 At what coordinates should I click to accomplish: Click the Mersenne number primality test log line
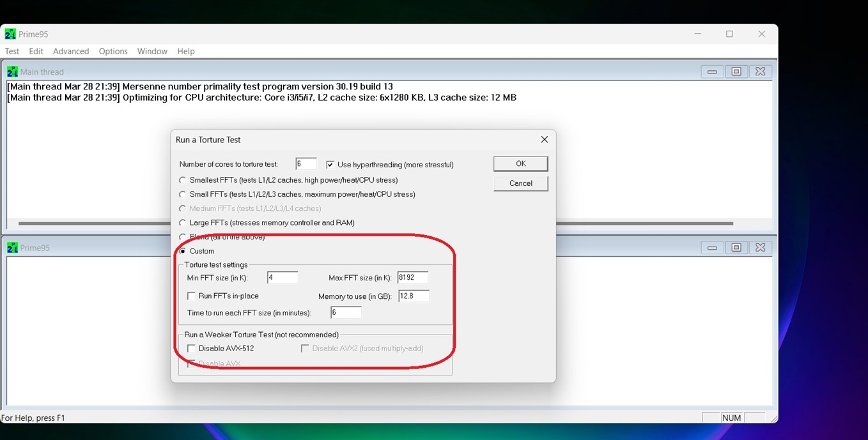[x=200, y=86]
